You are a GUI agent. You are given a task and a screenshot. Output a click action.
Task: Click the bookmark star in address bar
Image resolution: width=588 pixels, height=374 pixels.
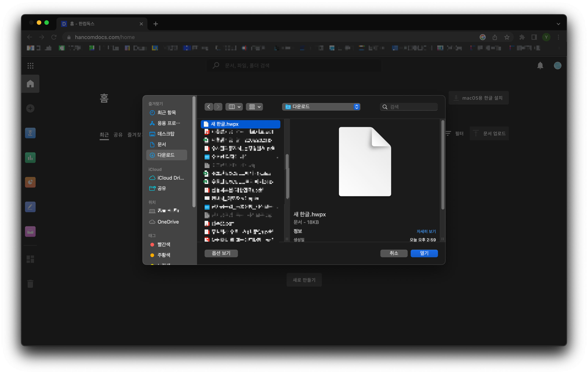click(x=507, y=37)
